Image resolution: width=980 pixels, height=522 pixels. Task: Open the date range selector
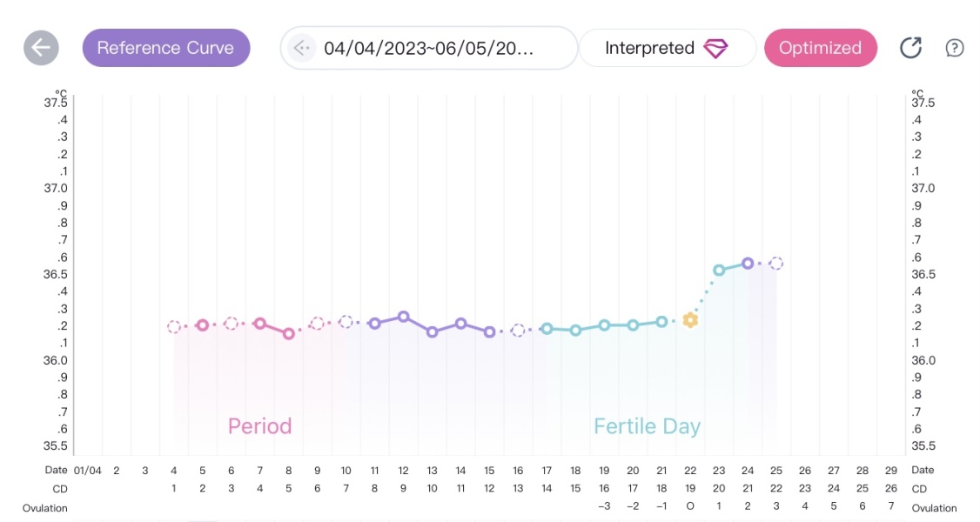[428, 48]
